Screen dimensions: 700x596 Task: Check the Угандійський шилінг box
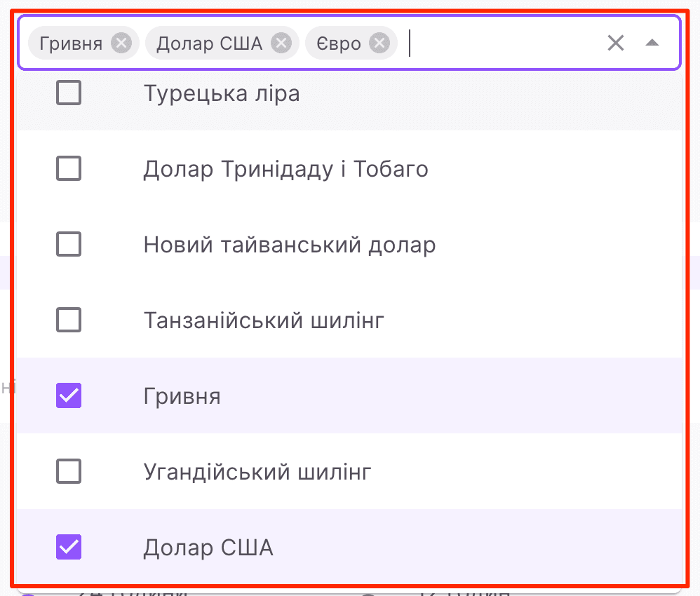[x=68, y=471]
